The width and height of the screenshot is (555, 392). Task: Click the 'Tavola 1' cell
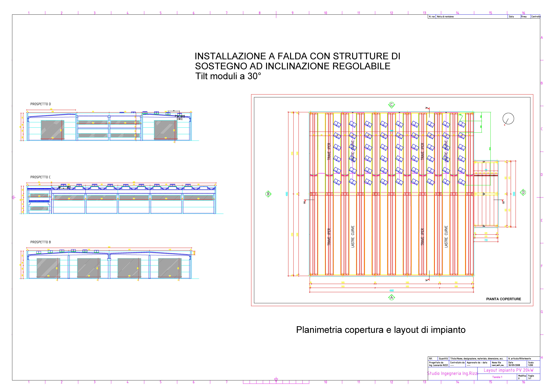point(497,377)
